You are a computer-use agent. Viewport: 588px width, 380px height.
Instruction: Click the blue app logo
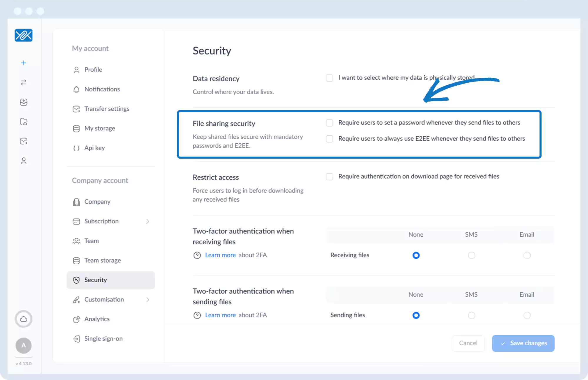tap(24, 35)
